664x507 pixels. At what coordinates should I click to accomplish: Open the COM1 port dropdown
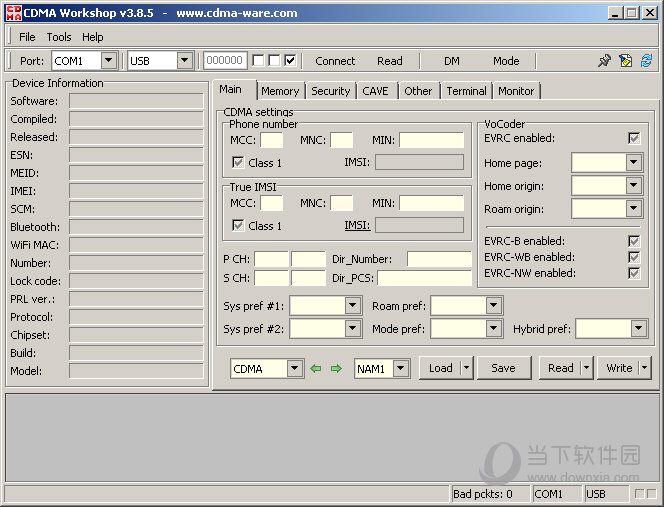pos(108,61)
